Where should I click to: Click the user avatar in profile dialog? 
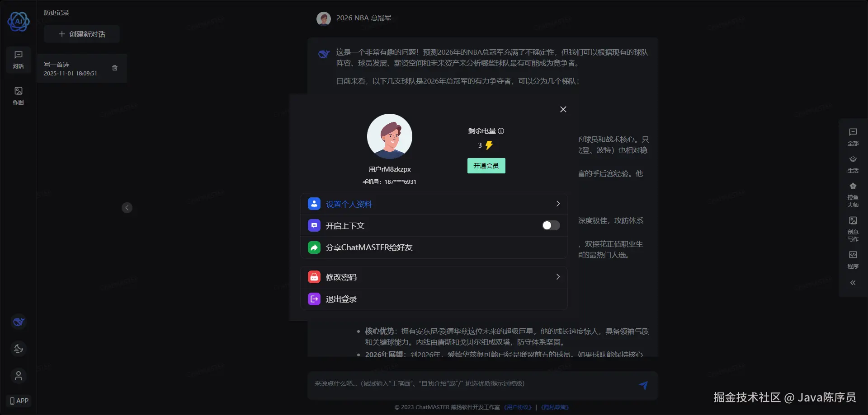coord(390,136)
